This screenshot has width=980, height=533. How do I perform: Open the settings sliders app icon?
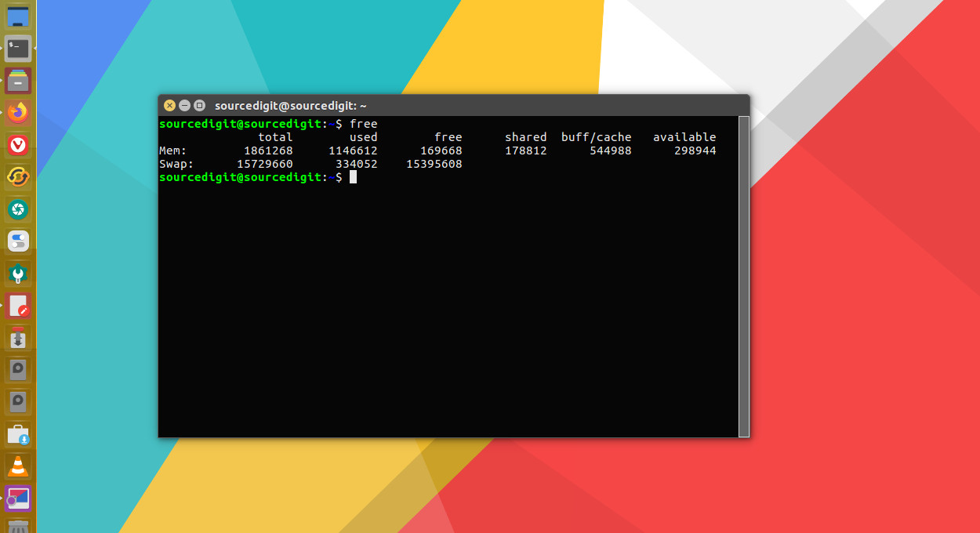tap(17, 241)
